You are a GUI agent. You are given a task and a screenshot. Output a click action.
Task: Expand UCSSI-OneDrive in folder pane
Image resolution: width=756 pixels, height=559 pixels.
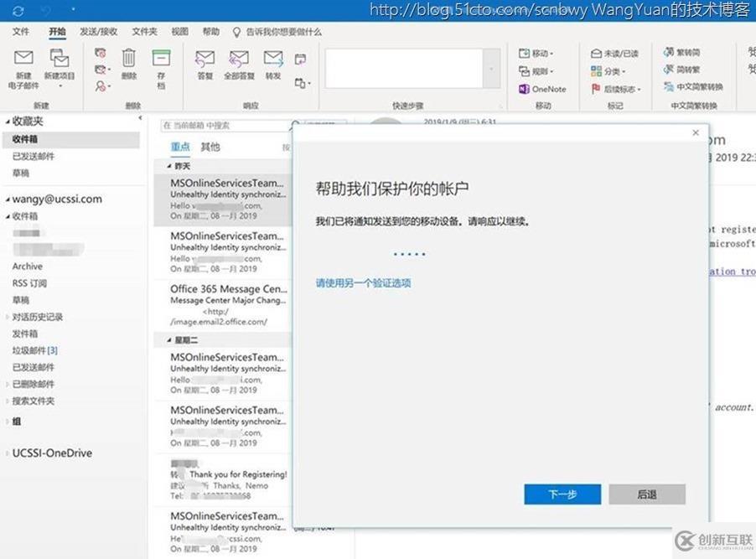tap(8, 453)
